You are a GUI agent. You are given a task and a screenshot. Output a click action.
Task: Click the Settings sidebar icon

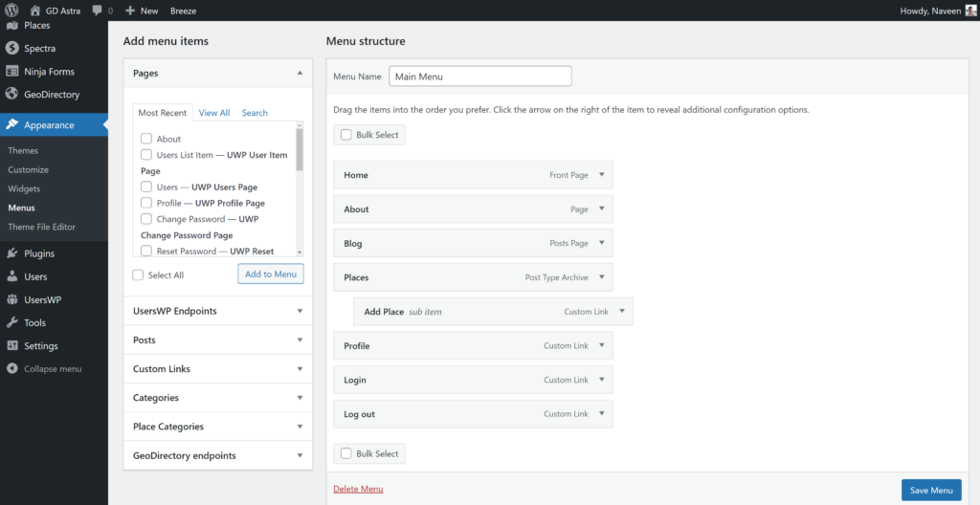[12, 345]
